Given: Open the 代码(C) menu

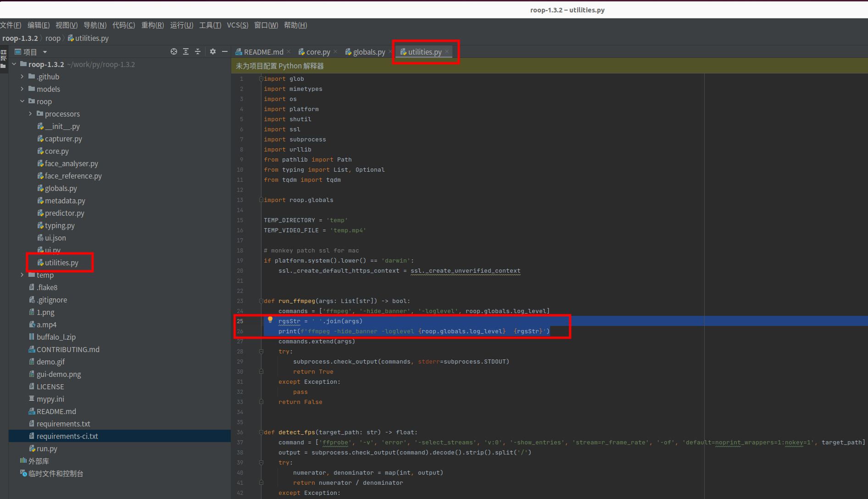Looking at the screenshot, I should tap(124, 25).
